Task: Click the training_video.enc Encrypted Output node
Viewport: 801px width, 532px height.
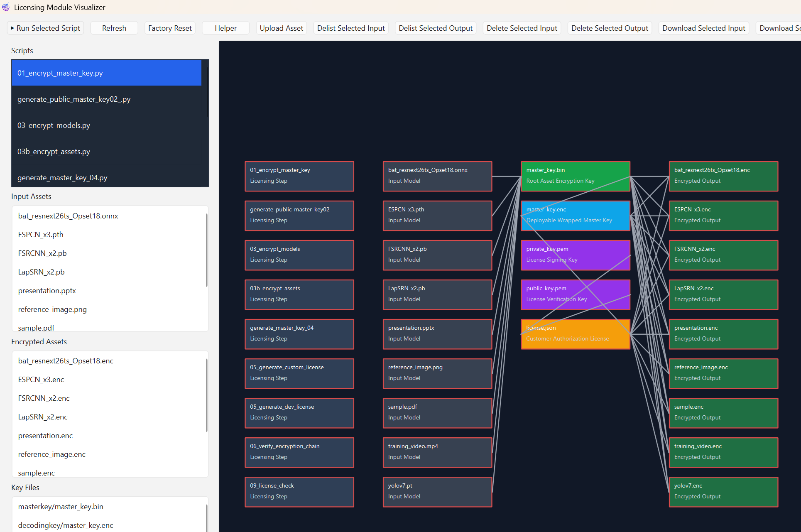Action: tap(724, 452)
